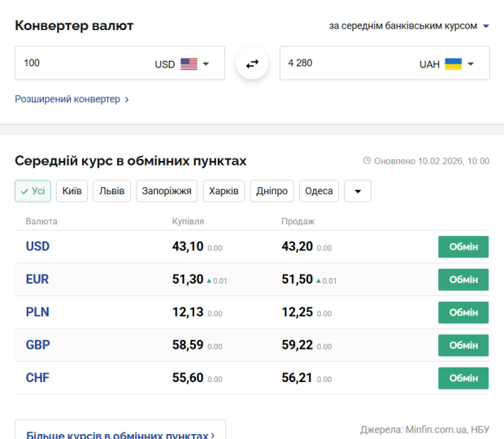Open the EUR currency link
504x439 pixels.
tap(37, 279)
